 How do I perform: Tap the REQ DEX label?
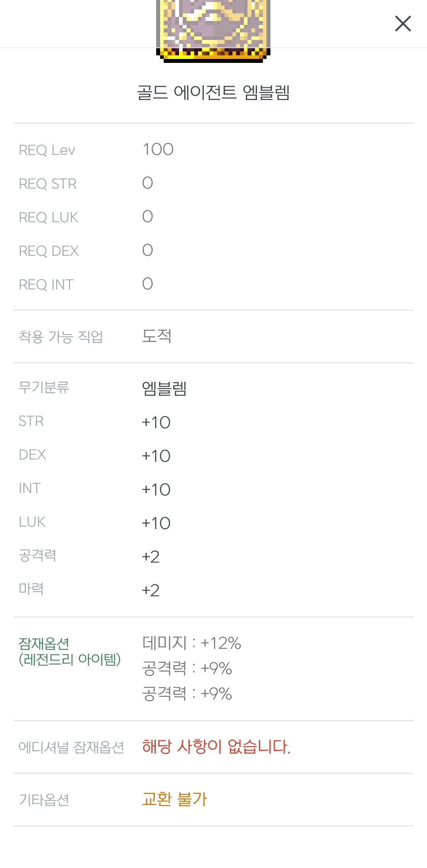[49, 251]
